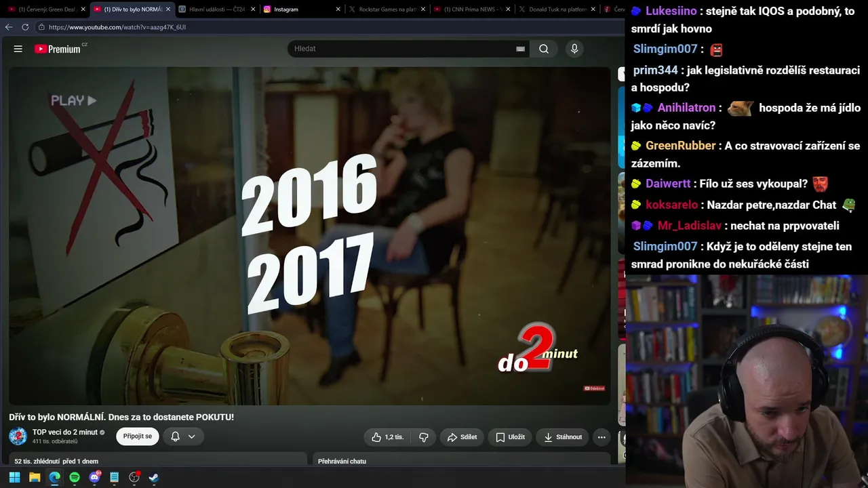Viewport: 868px width, 488px height.
Task: Click the search magnifier button
Action: [544, 49]
